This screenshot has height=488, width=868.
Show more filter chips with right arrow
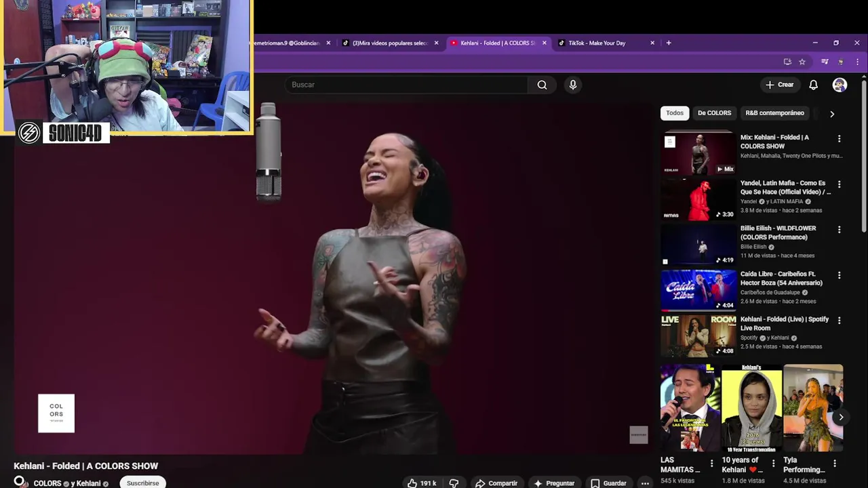pyautogui.click(x=832, y=114)
